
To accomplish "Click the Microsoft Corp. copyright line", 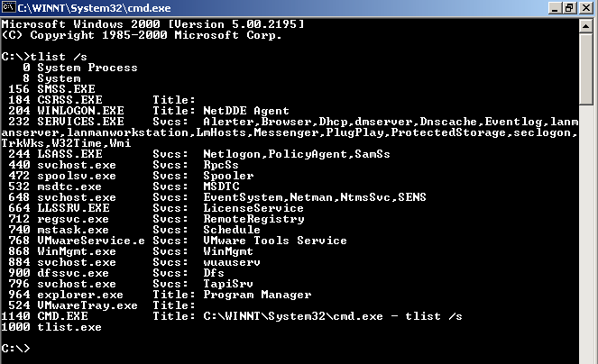I will (x=142, y=35).
